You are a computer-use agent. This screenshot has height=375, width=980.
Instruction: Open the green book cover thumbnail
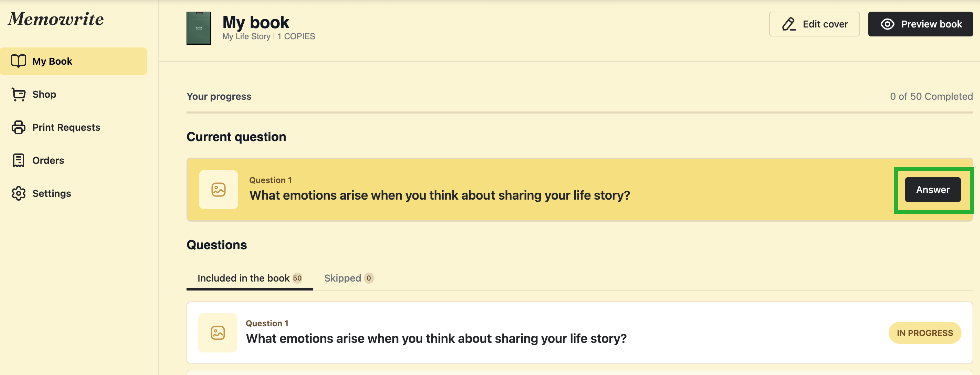pos(199,28)
